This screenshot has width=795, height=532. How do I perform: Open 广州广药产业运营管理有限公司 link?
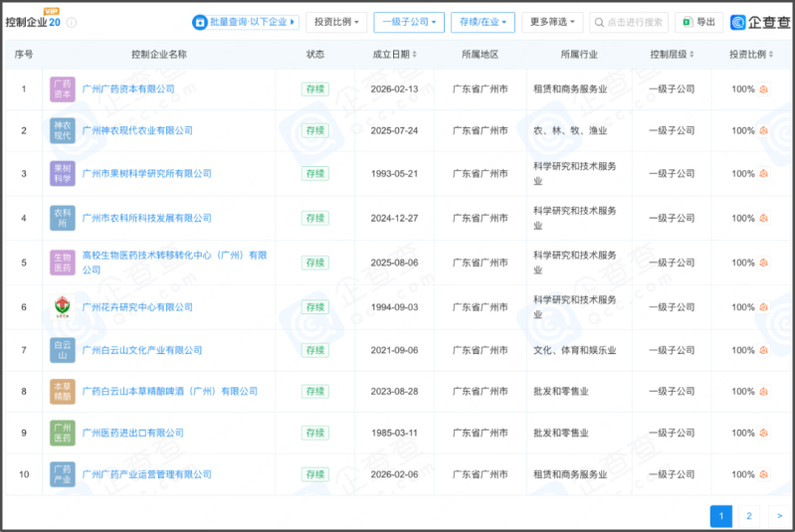[x=146, y=474]
